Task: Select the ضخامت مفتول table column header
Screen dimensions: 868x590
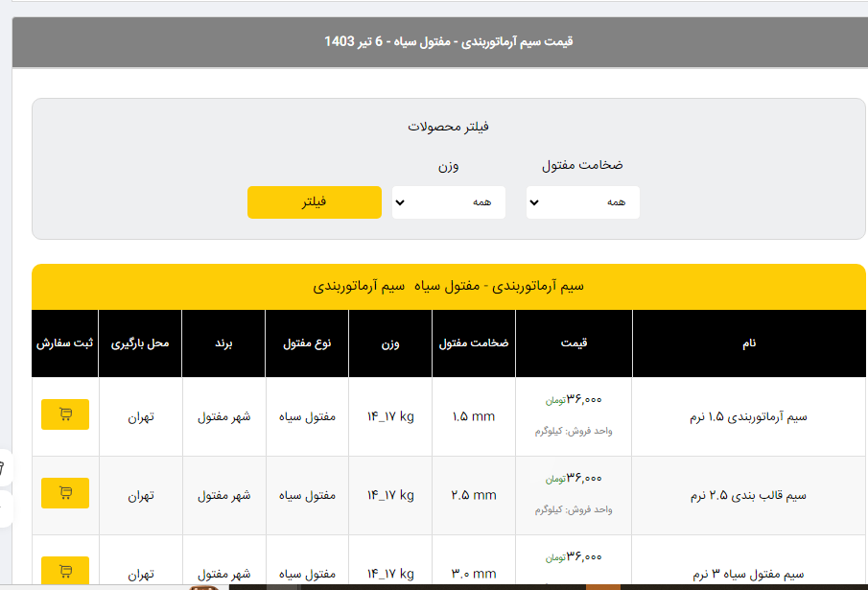Action: click(474, 342)
